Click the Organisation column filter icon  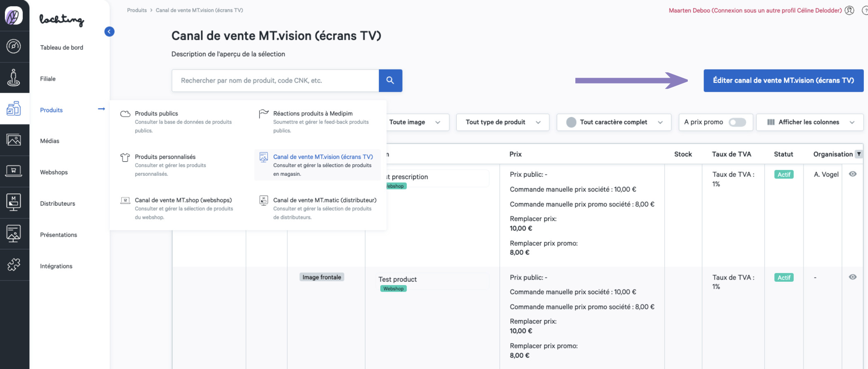click(x=859, y=154)
